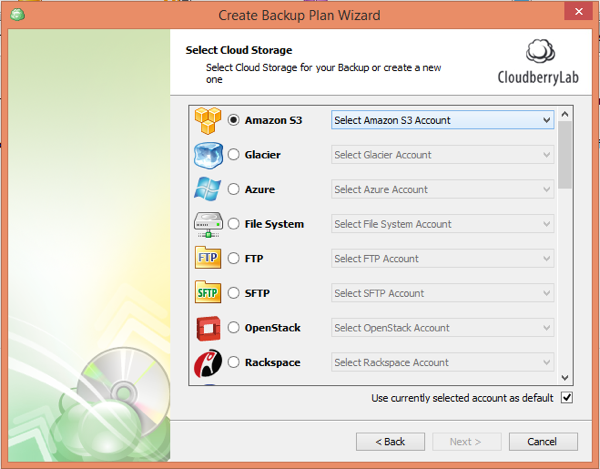This screenshot has width=600, height=469.
Task: Open the Select Azure Account dropdown
Action: (x=442, y=189)
